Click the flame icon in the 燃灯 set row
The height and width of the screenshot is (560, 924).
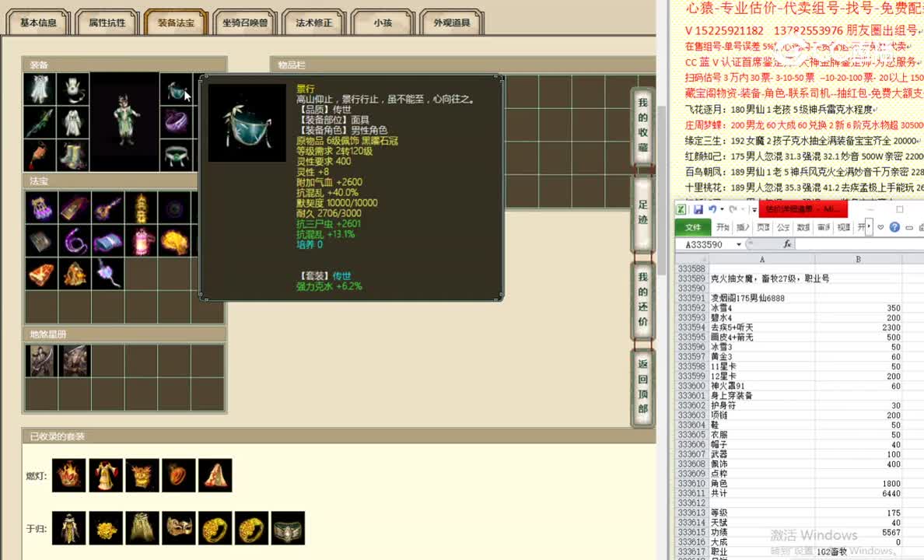(x=68, y=475)
